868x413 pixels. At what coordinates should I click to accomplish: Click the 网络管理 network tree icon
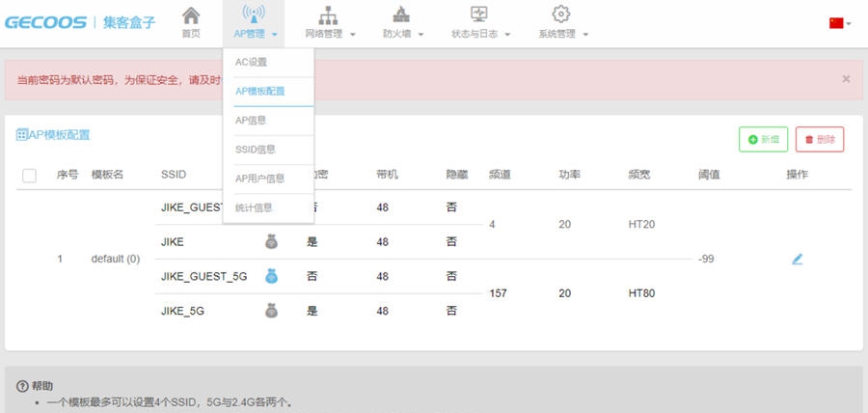pos(328,14)
